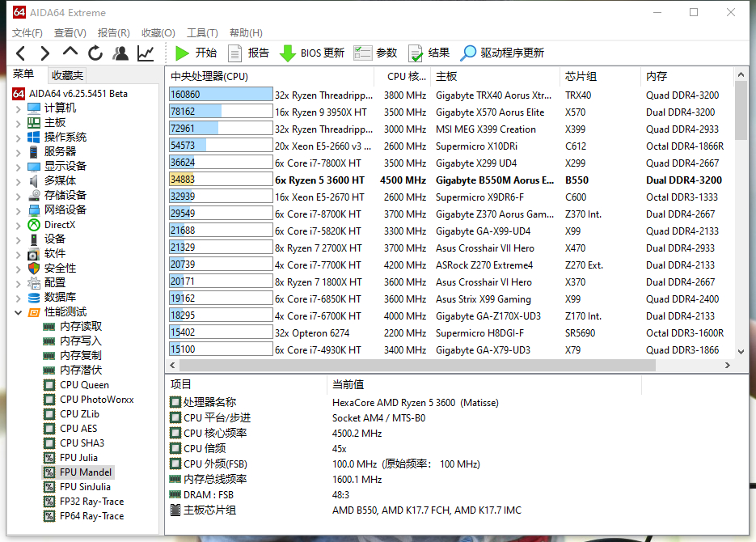
Task: Click the up-level arrow toolbar icon
Action: pyautogui.click(x=70, y=52)
